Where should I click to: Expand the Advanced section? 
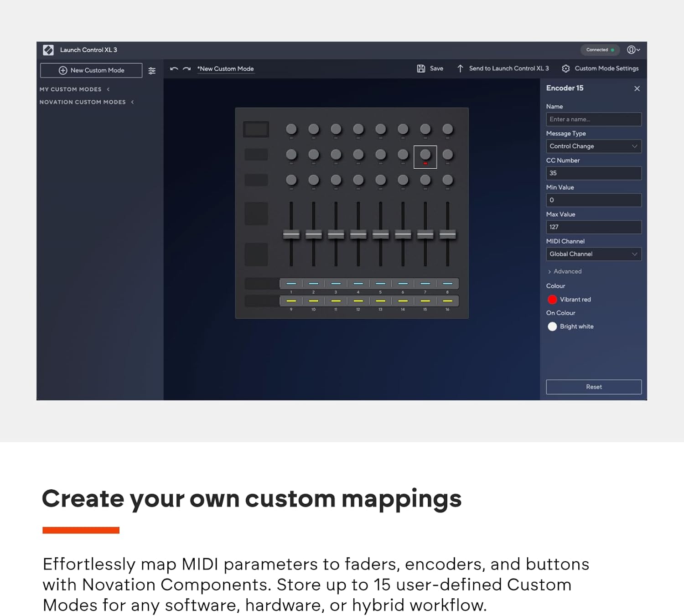[565, 271]
